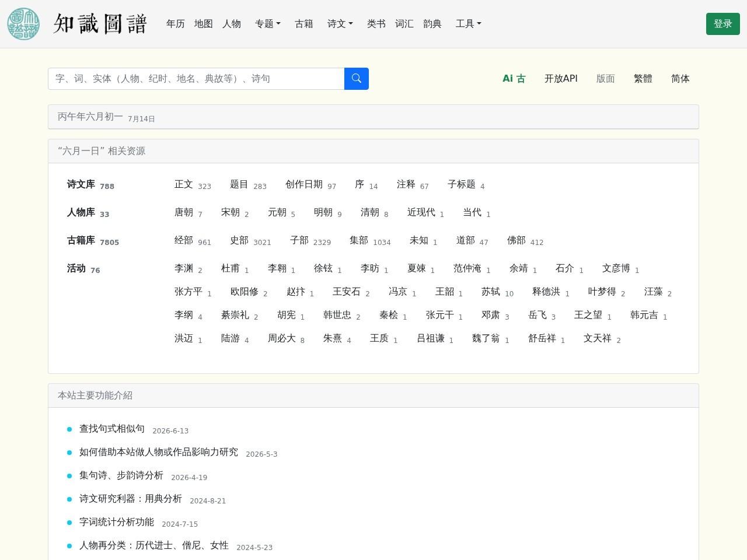Open 陆游 activity link
The height and width of the screenshot is (560, 747).
click(x=235, y=338)
